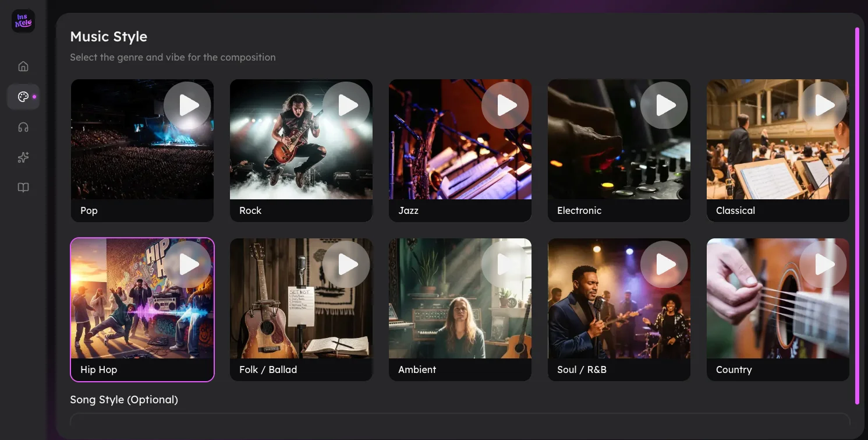Select the palette style icon in sidebar
The width and height of the screenshot is (868, 440).
(x=23, y=97)
